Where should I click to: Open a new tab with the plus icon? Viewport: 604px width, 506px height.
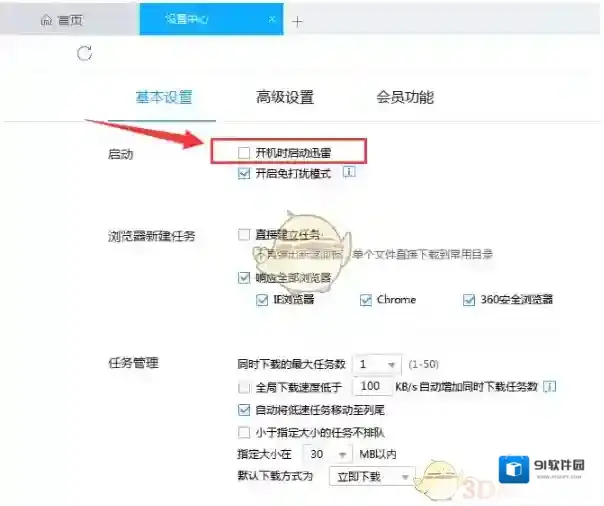pyautogui.click(x=297, y=21)
